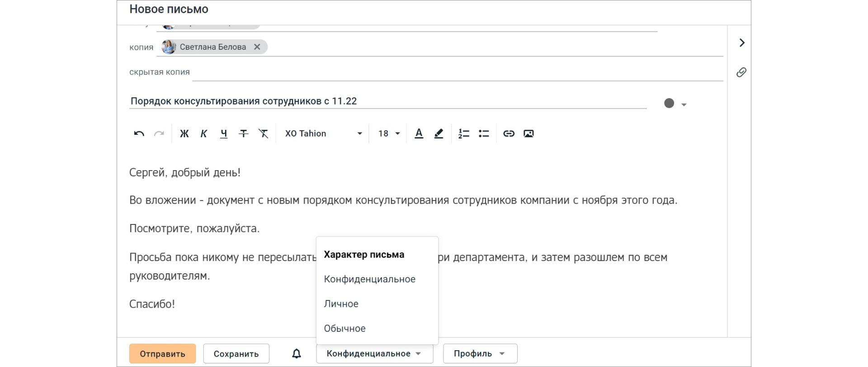Toggle underline formatting with Ч icon
The height and width of the screenshot is (367, 868).
coord(224,133)
